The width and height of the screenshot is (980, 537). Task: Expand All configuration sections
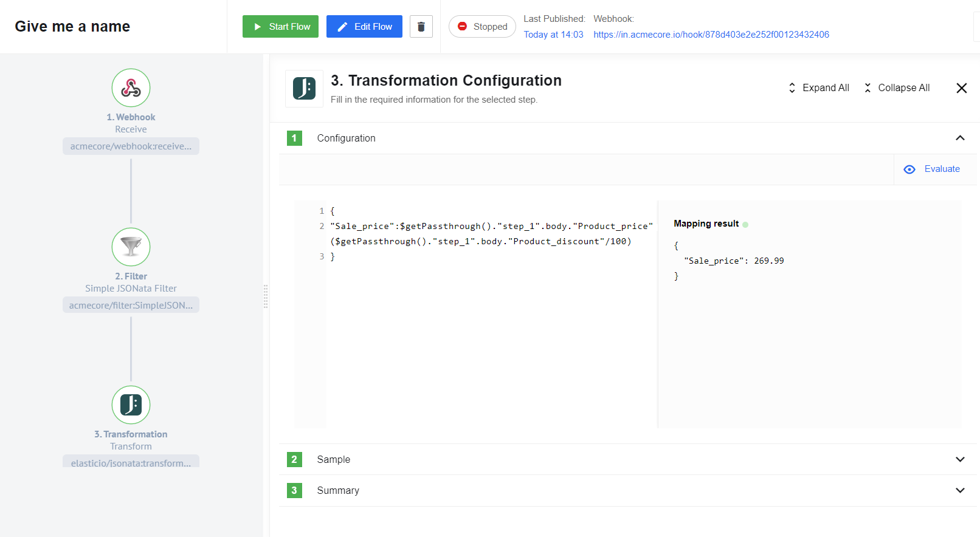(818, 88)
